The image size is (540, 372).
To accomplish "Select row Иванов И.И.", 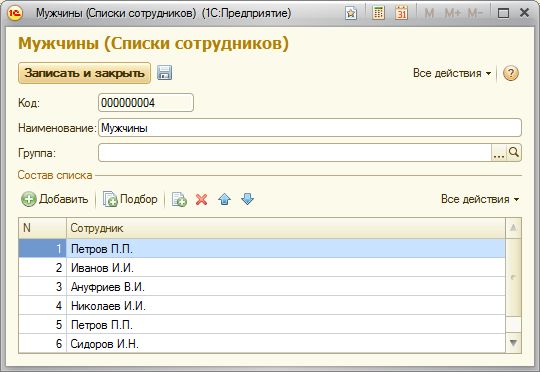I will 262,268.
